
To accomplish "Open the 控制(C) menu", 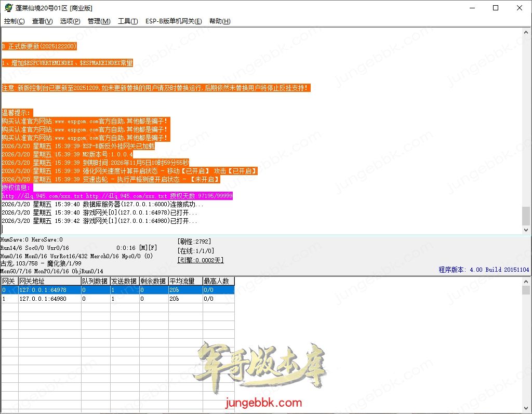I will click(x=14, y=21).
